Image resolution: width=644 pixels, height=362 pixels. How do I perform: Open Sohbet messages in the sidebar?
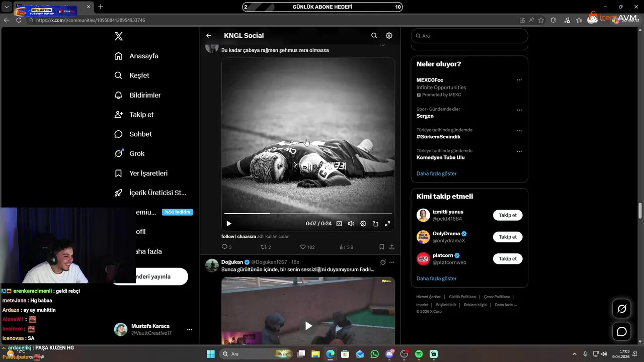click(133, 134)
